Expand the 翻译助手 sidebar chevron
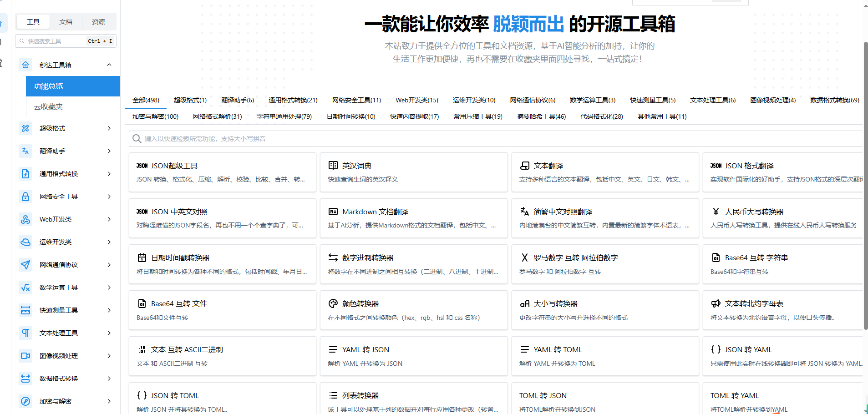Image resolution: width=868 pixels, height=414 pixels. pyautogui.click(x=109, y=151)
